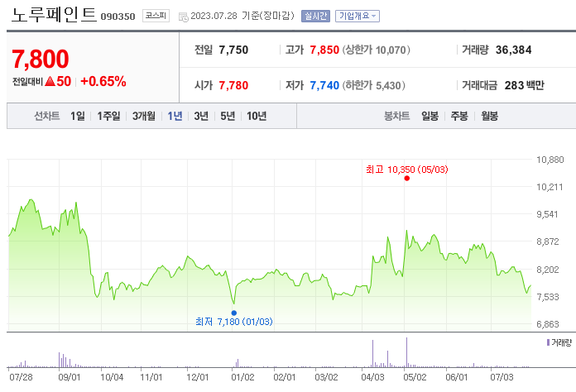This screenshot has width=576, height=392.
Task: Click the 최저 7,180 (01/03) label
Action: pos(234,322)
